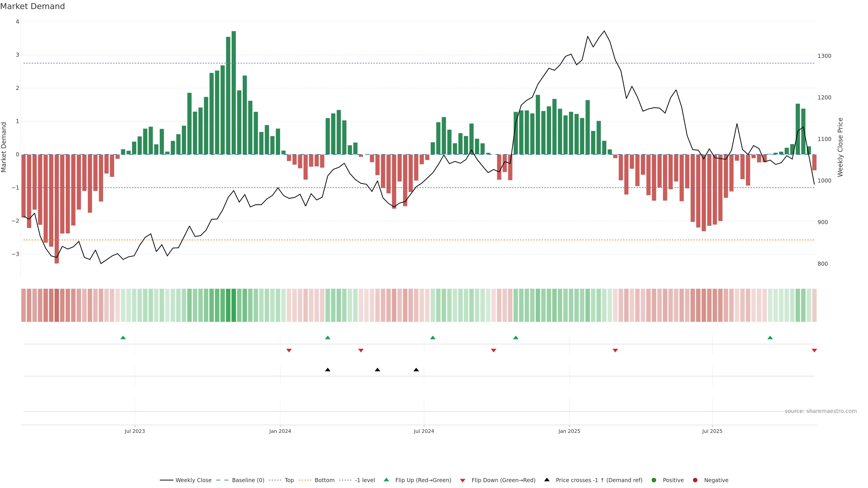Click the Market Demand chart title

point(32,6)
